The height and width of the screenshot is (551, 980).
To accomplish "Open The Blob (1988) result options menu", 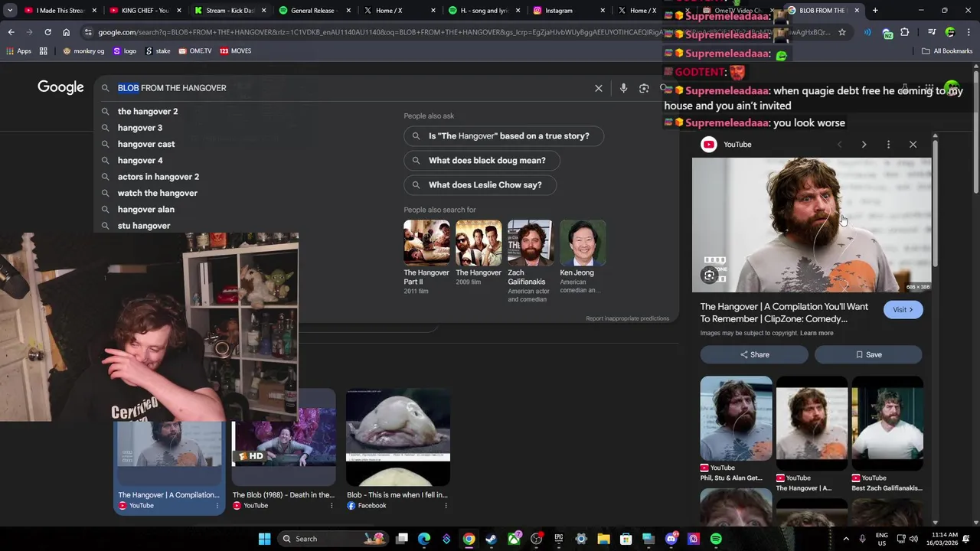I will tap(332, 506).
